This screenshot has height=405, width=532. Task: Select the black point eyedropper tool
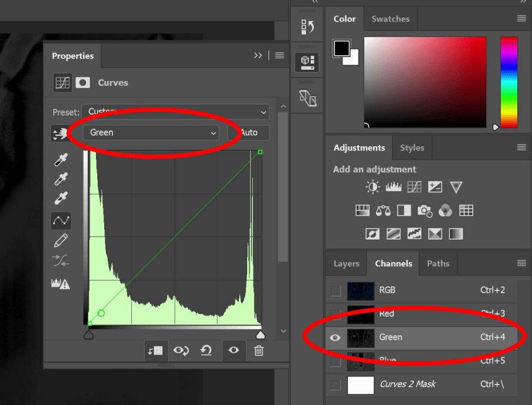pos(61,160)
